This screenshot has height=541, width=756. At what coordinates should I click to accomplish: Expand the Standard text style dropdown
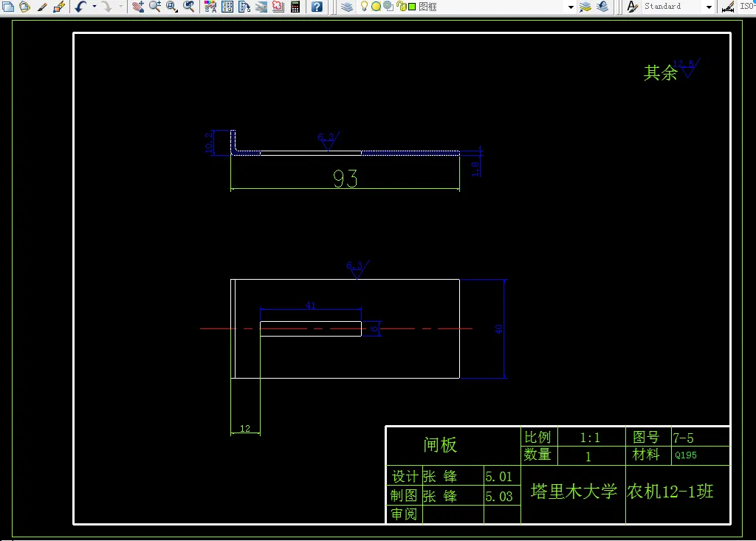(x=709, y=7)
